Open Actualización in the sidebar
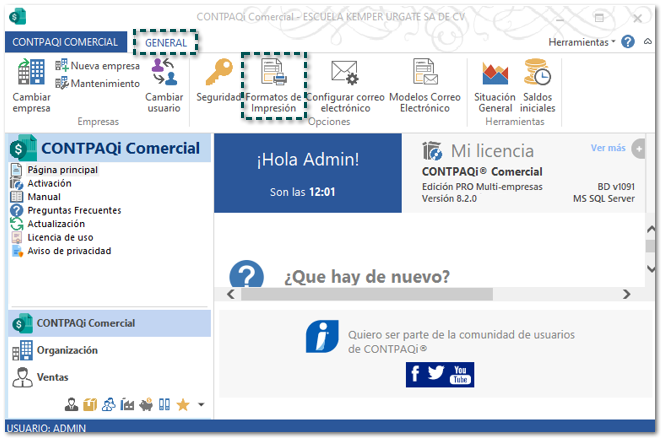This screenshot has width=664, height=441. point(56,224)
